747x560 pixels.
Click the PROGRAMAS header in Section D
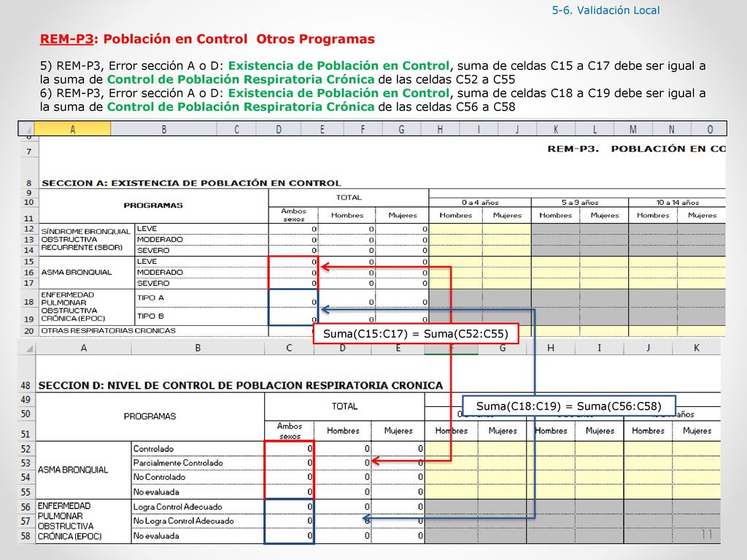150,416
